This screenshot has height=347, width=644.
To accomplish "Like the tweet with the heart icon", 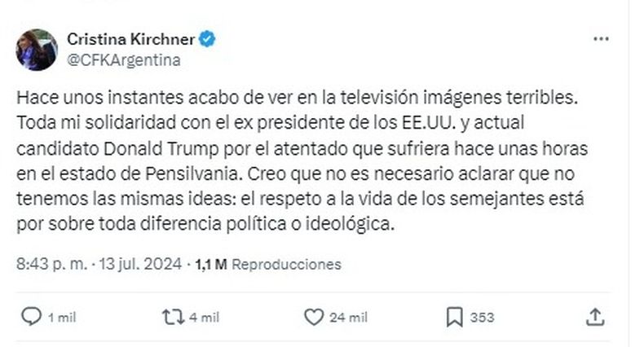I will coord(312,317).
